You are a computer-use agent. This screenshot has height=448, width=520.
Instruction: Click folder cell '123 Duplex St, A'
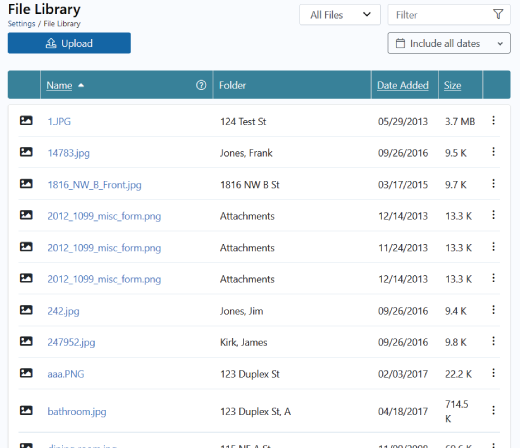[x=255, y=412]
